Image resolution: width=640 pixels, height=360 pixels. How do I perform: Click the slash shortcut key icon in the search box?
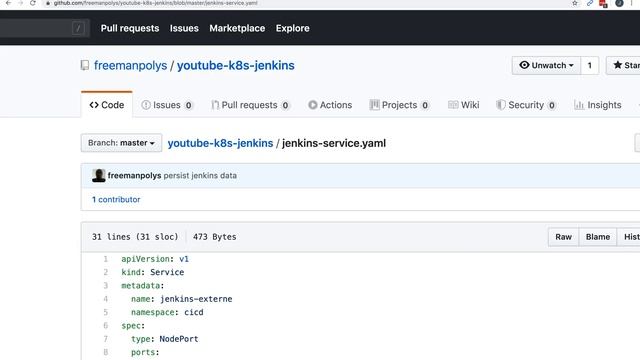click(78, 28)
